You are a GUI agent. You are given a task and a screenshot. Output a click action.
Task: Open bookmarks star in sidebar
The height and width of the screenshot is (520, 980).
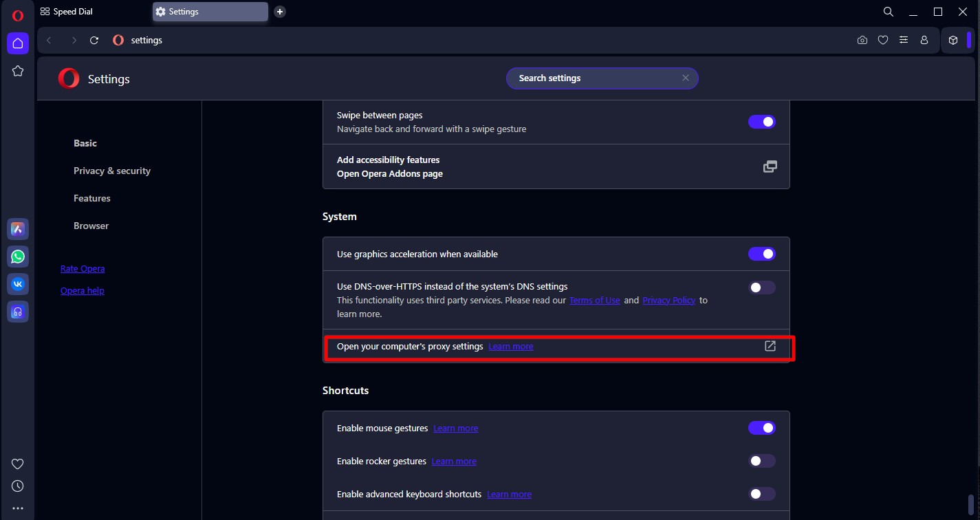pos(18,71)
